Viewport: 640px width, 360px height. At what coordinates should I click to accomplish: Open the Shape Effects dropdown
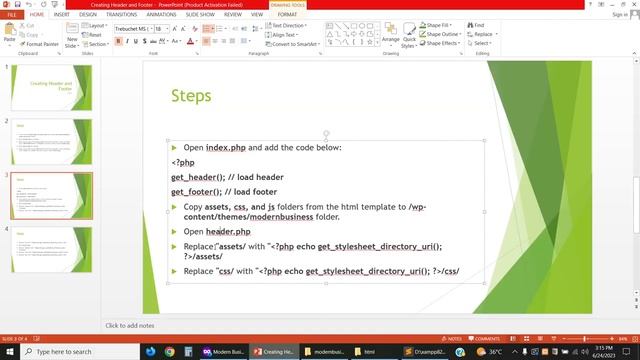[440, 43]
